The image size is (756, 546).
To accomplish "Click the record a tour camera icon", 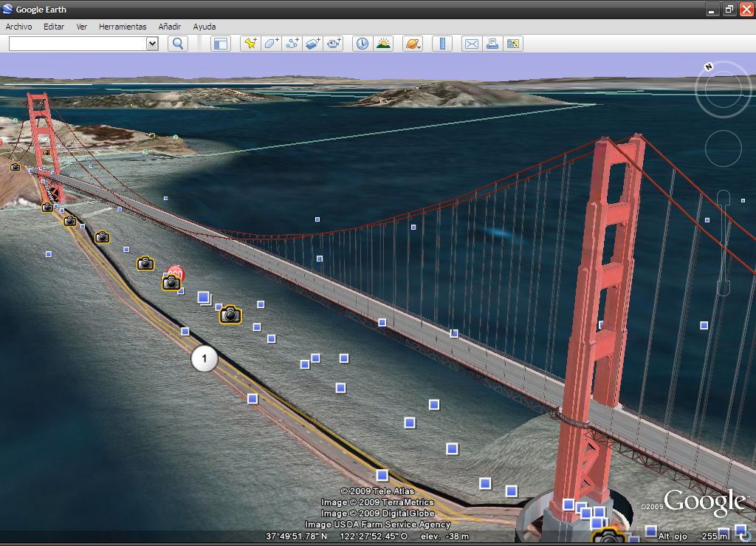I will (x=333, y=44).
